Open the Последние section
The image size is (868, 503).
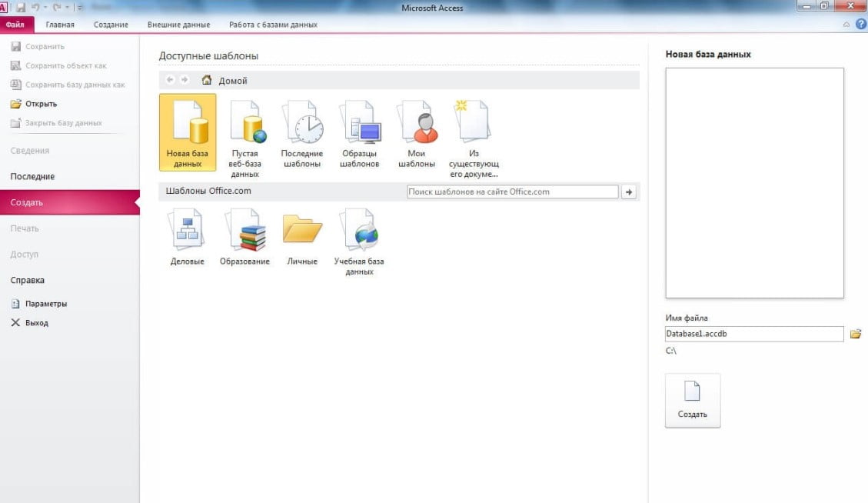tap(32, 177)
